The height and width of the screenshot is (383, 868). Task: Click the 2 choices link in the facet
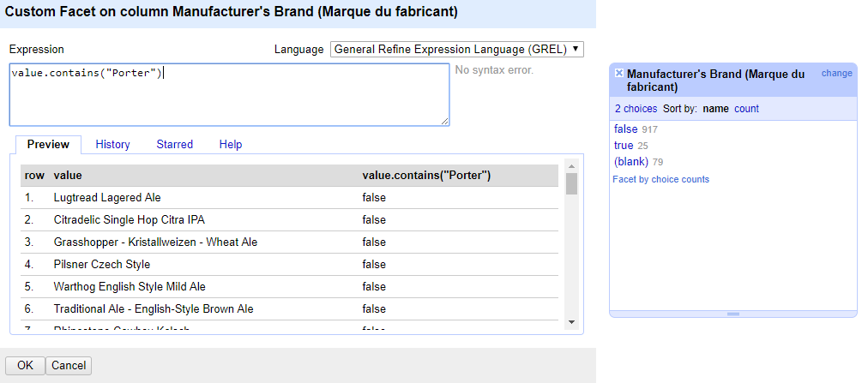[636, 109]
